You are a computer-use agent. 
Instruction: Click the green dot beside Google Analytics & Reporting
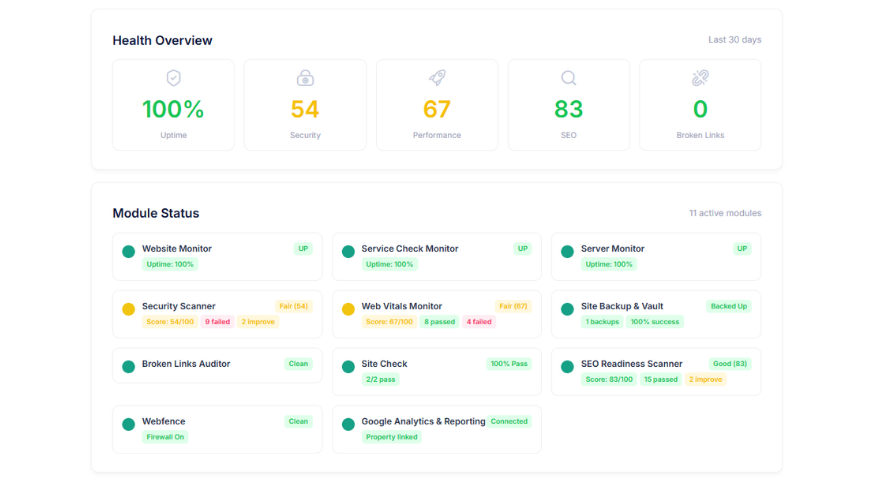[x=348, y=424]
